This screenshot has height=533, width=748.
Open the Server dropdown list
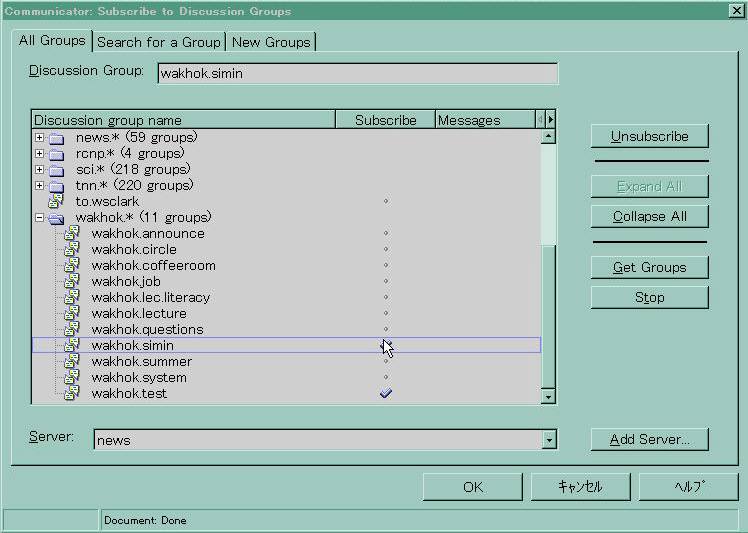548,440
